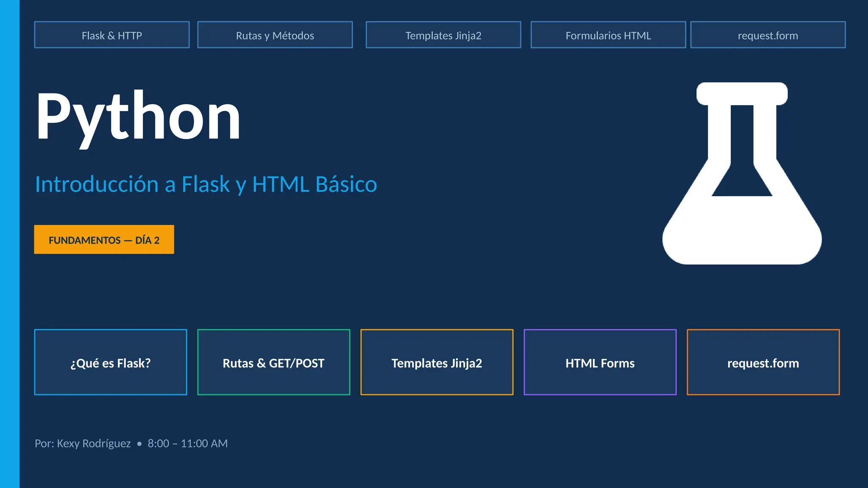Open the ¿Qué es Flask? card
Image resolution: width=868 pixels, height=488 pixels.
(111, 363)
